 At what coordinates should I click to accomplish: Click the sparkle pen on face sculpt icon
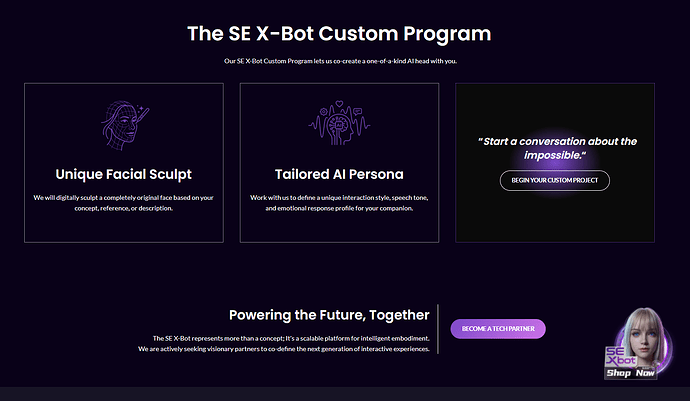tap(143, 113)
